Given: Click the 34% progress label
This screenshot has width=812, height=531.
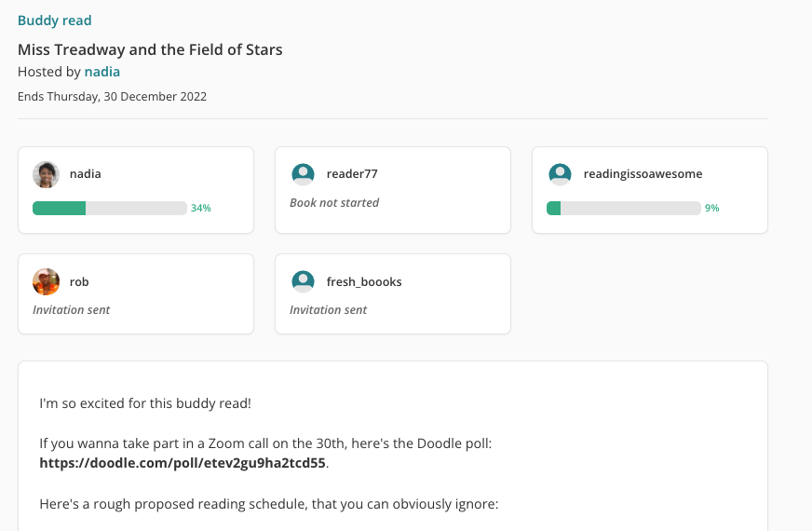Looking at the screenshot, I should [x=201, y=209].
